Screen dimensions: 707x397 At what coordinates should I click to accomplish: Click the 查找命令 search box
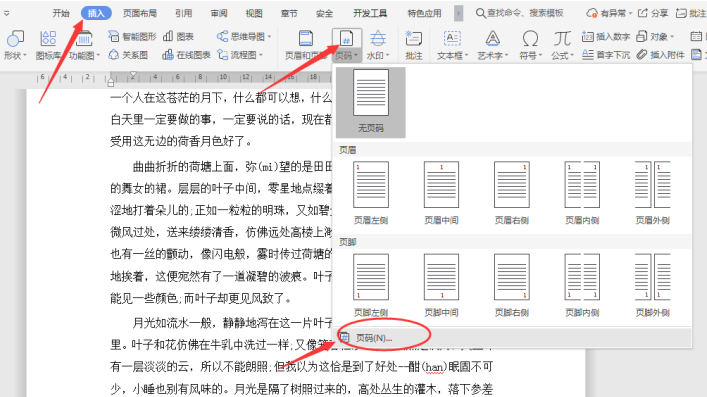pyautogui.click(x=519, y=13)
